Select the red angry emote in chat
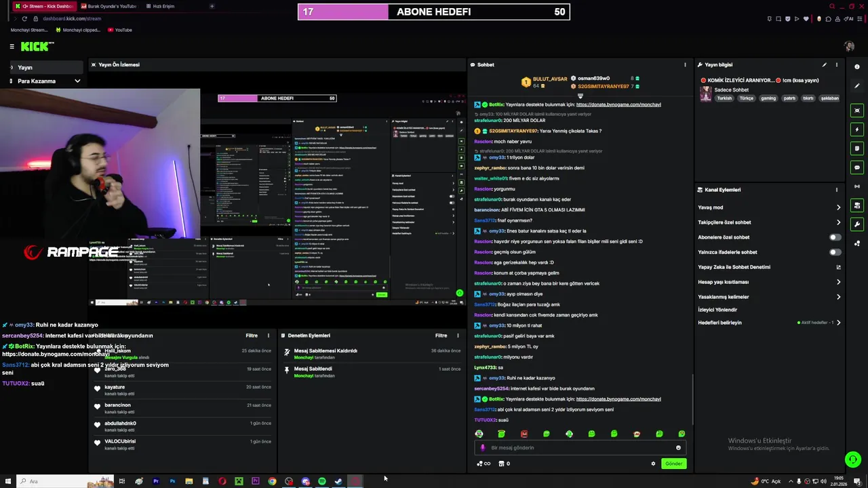868x488 pixels. [524, 434]
